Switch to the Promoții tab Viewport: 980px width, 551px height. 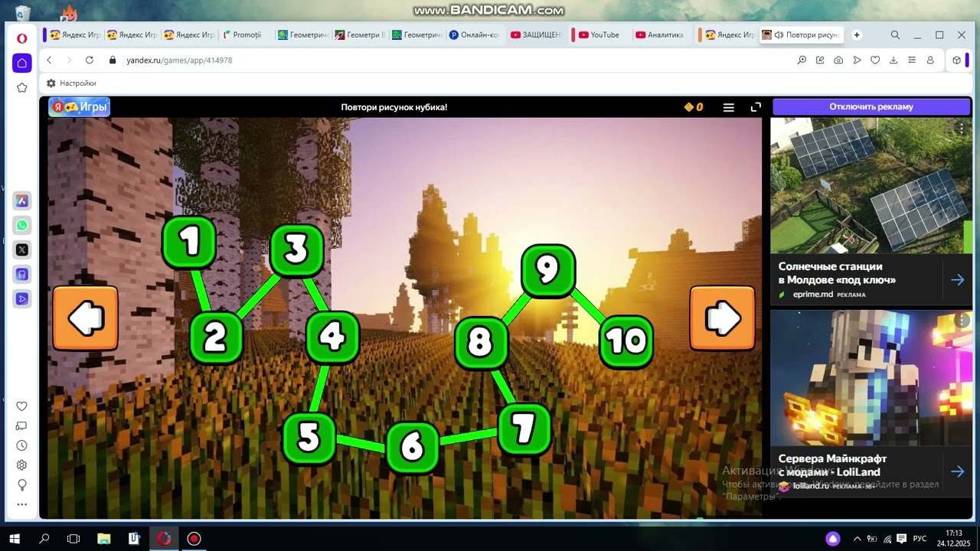[243, 34]
